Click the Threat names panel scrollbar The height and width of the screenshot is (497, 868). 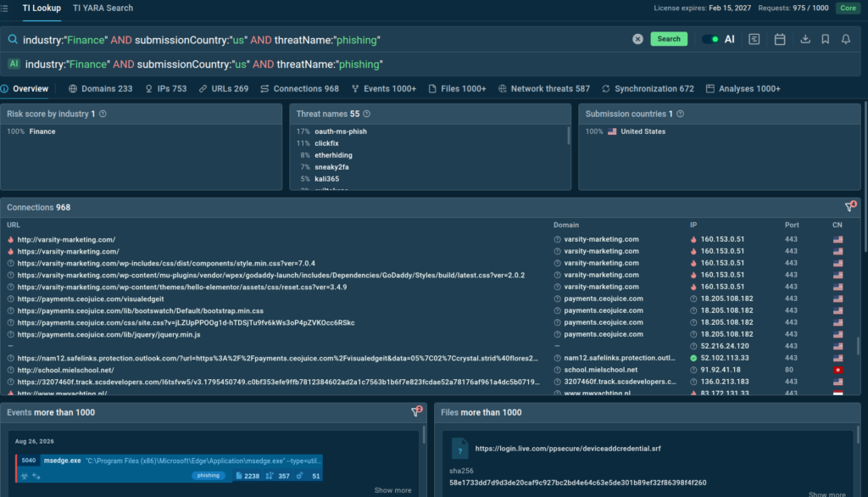click(568, 135)
